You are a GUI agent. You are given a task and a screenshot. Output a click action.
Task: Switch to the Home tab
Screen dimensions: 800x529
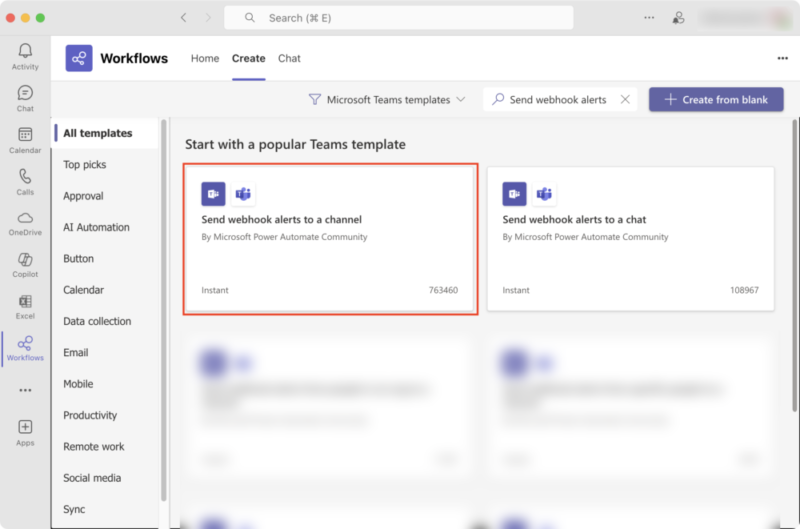pos(205,58)
